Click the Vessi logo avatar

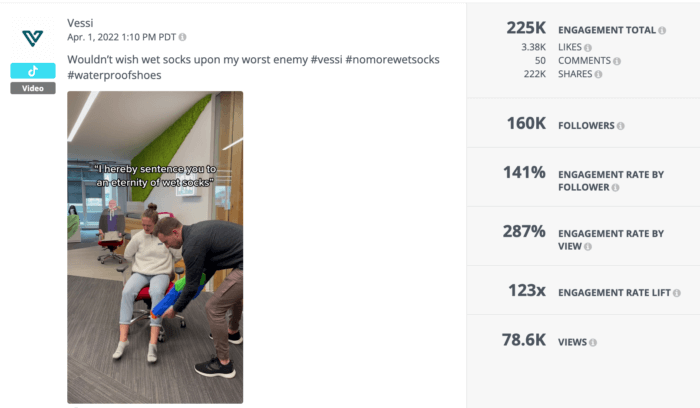(33, 38)
